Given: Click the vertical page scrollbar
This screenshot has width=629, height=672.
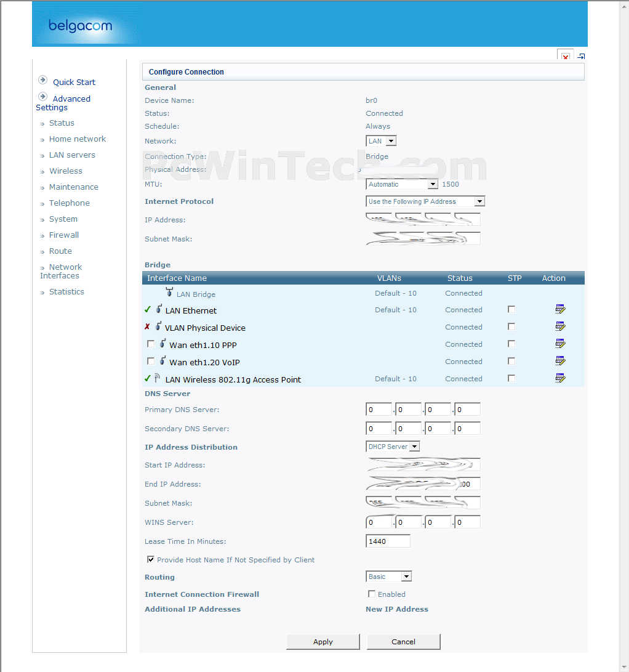Looking at the screenshot, I should pos(624,336).
